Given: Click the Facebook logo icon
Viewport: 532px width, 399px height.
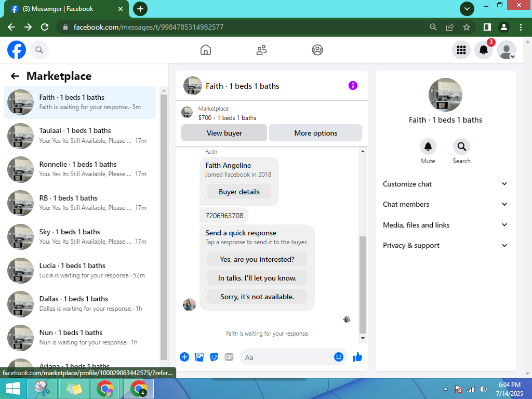Looking at the screenshot, I should 17,50.
